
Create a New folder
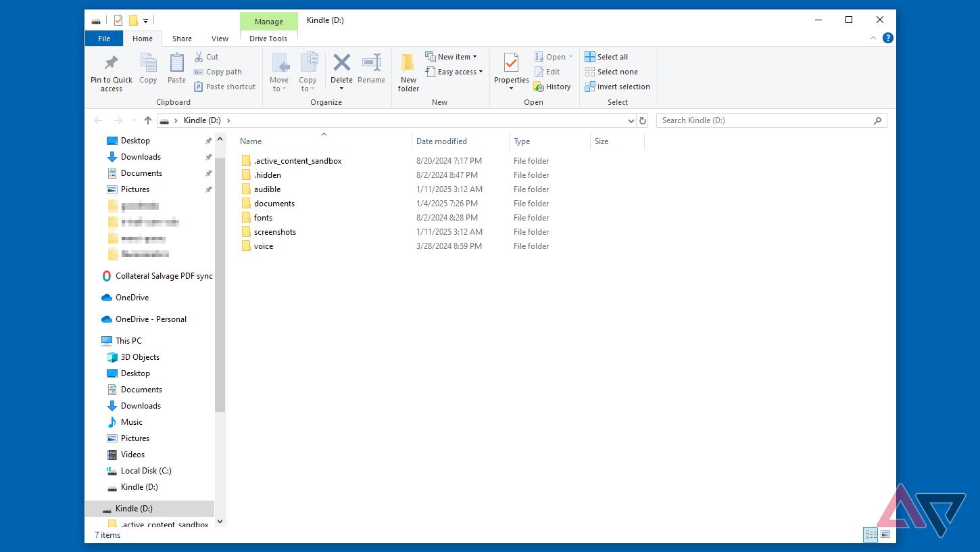[x=408, y=72]
